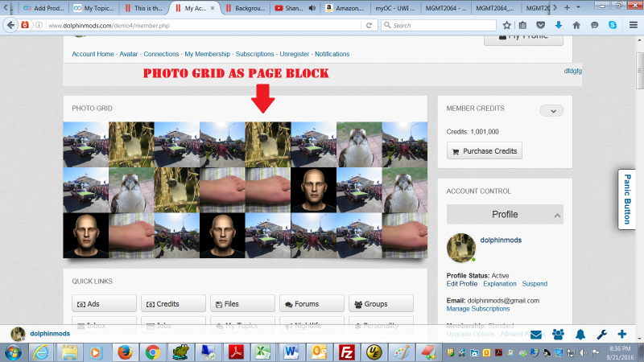Click the Suspend profile link
Viewport: 644px width, 362px height.
(535, 284)
